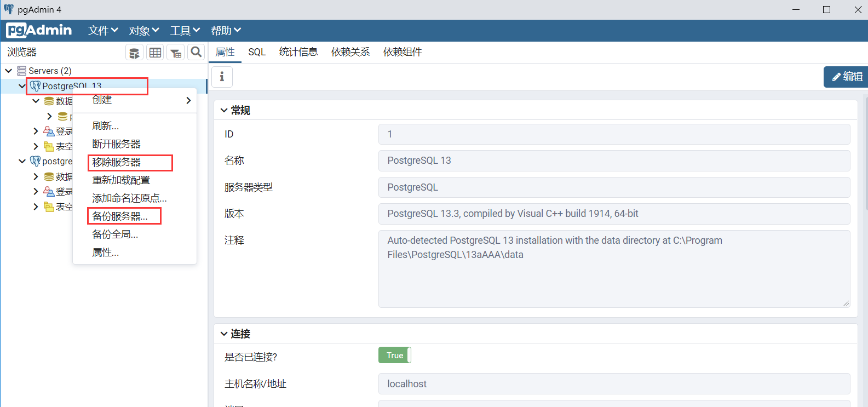Choose 刷新... from the context menu

135,126
